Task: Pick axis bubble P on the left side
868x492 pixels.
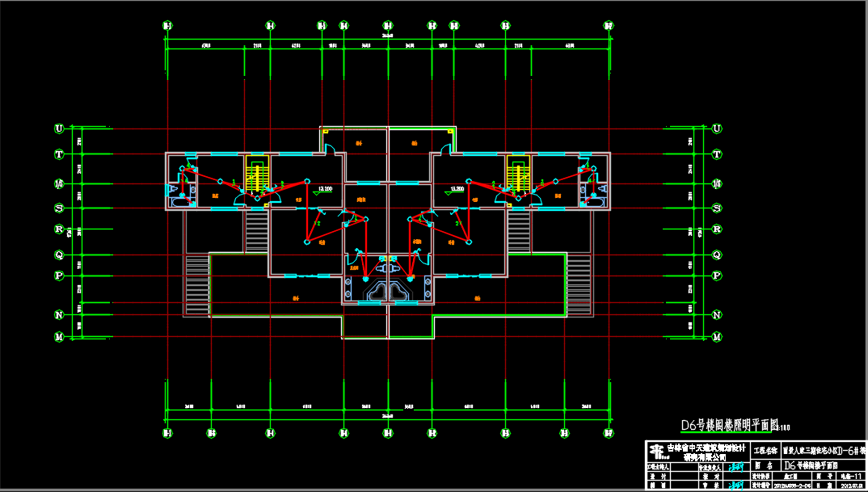Action: click(59, 275)
